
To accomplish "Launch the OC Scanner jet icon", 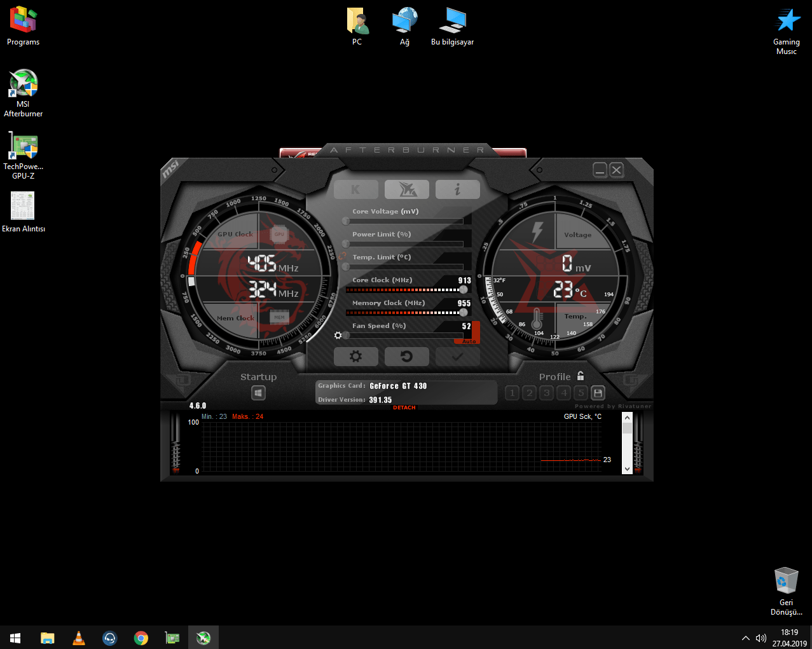I will point(407,189).
